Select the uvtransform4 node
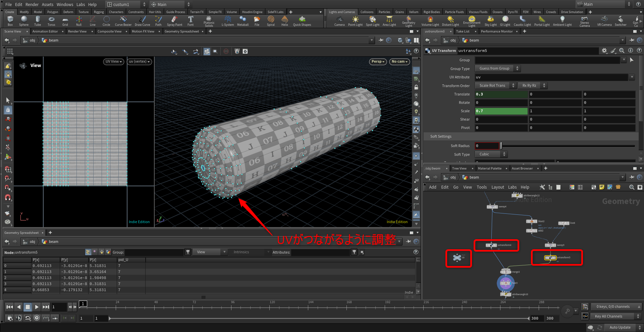Screen dimensions: 644x332 coord(492,245)
